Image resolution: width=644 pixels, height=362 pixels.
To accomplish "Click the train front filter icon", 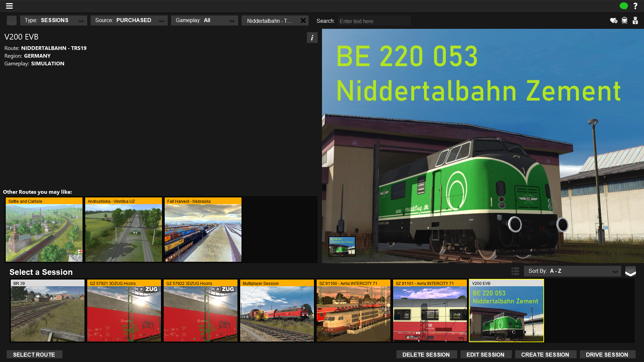I will (x=624, y=21).
